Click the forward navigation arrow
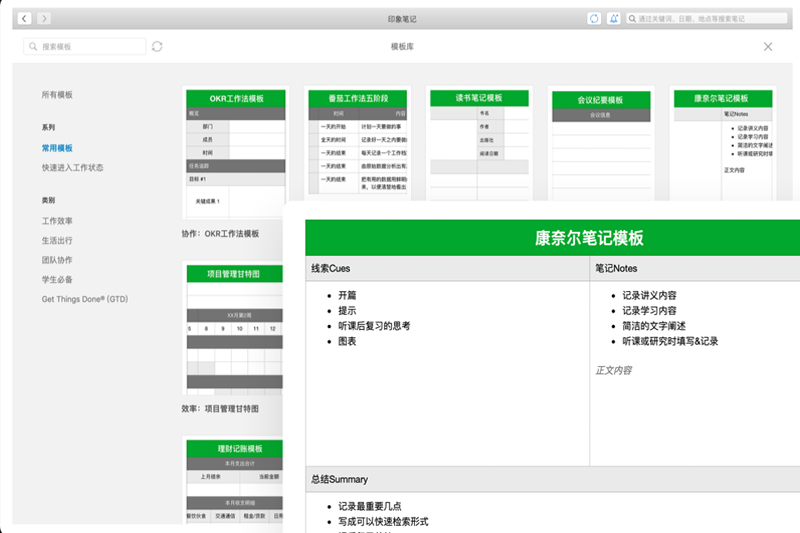 44,19
